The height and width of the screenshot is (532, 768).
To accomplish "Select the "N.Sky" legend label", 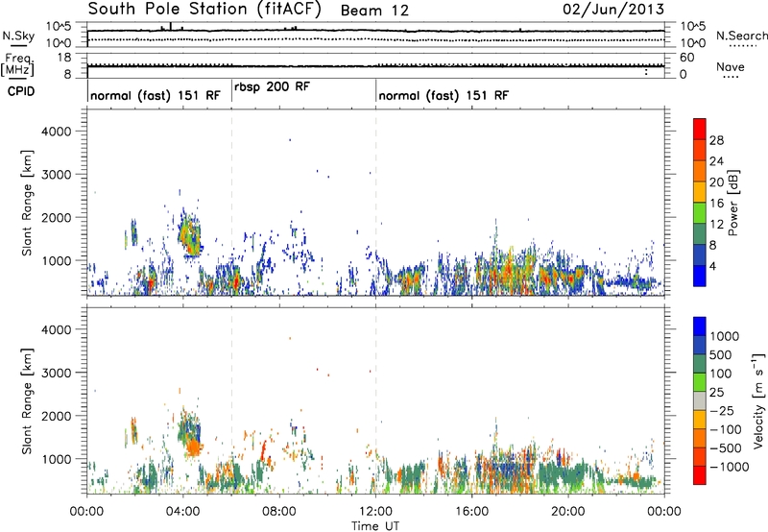I will tap(18, 36).
